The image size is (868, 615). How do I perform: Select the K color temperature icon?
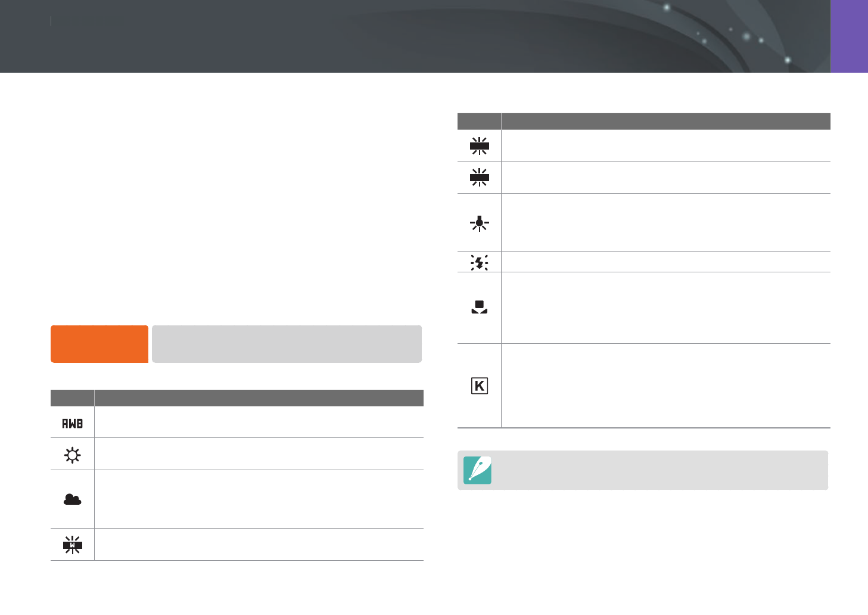point(479,386)
